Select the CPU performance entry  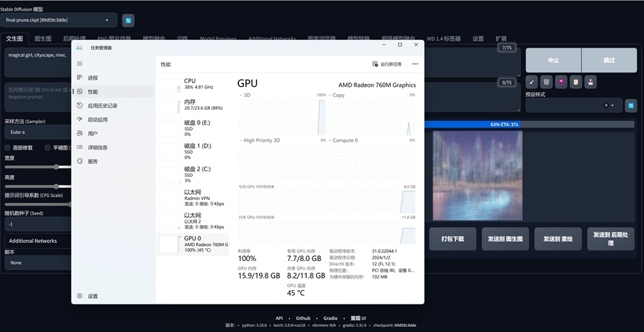pos(192,85)
